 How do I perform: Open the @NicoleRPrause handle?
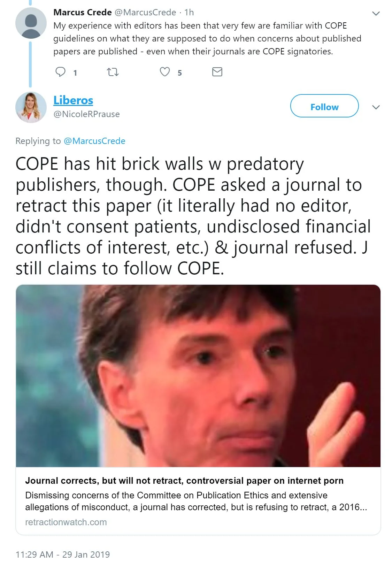[86, 114]
